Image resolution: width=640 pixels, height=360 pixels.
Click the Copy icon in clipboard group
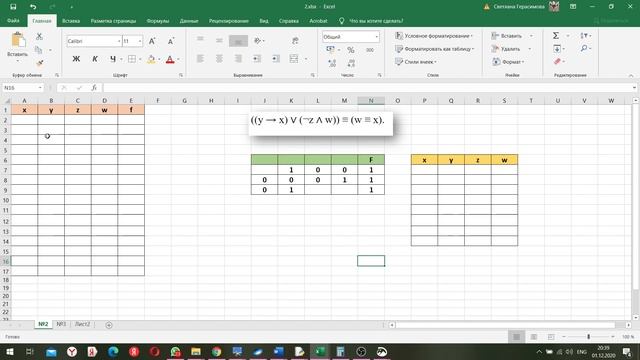tap(39, 50)
